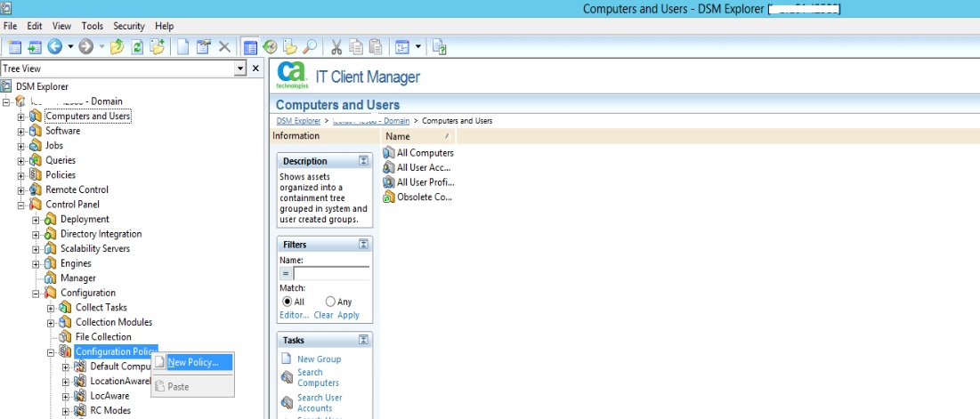Screen dimensions: 980x419
Task: Open the Help menu
Action: tap(165, 26)
